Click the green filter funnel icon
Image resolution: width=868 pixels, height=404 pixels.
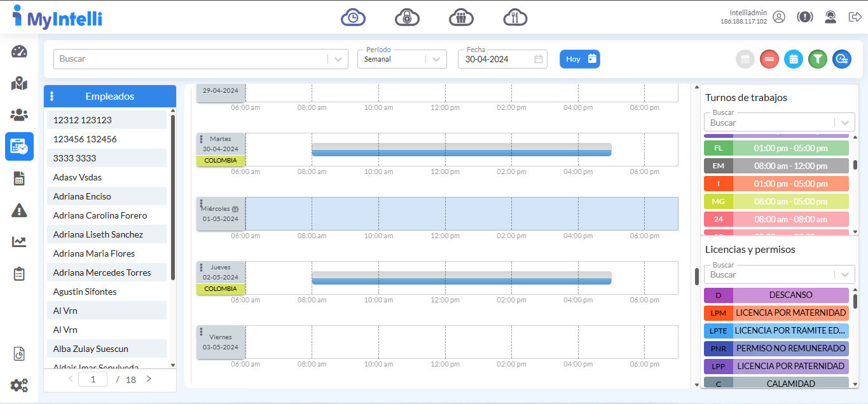(818, 59)
